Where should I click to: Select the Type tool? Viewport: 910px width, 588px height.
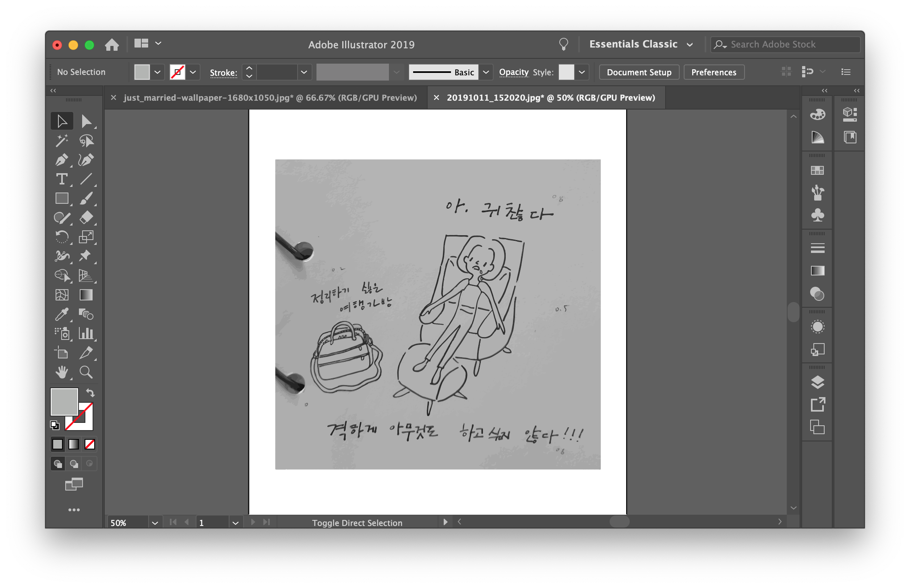coord(61,179)
